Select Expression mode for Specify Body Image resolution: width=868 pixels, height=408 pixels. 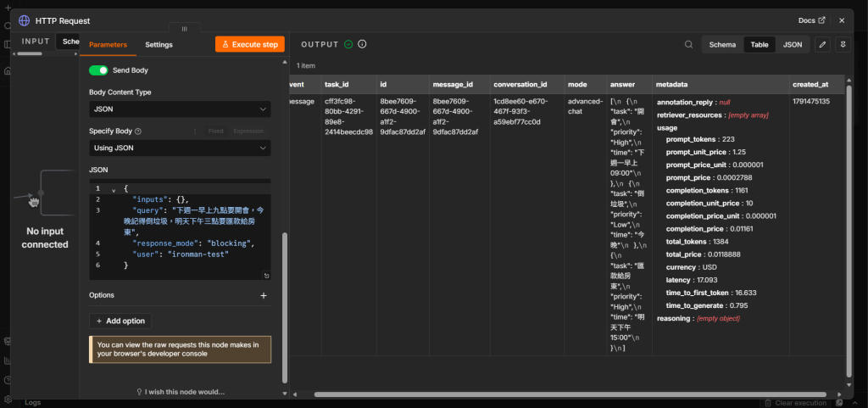click(x=248, y=131)
